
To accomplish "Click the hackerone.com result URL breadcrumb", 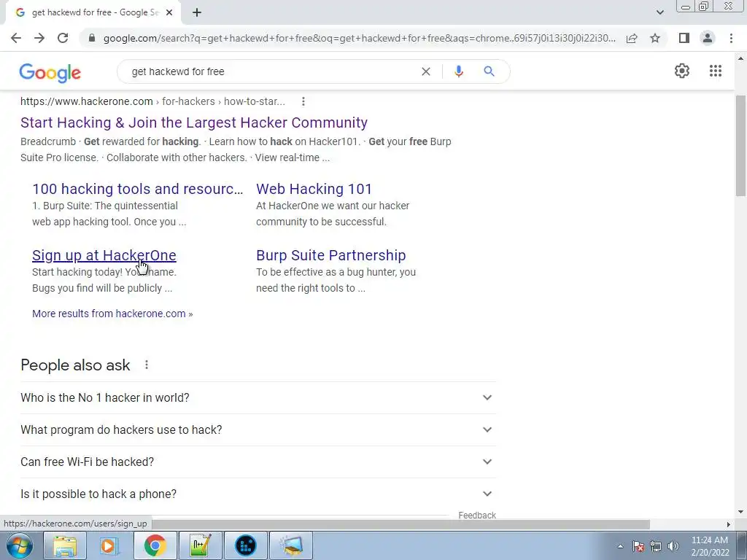I will click(152, 101).
